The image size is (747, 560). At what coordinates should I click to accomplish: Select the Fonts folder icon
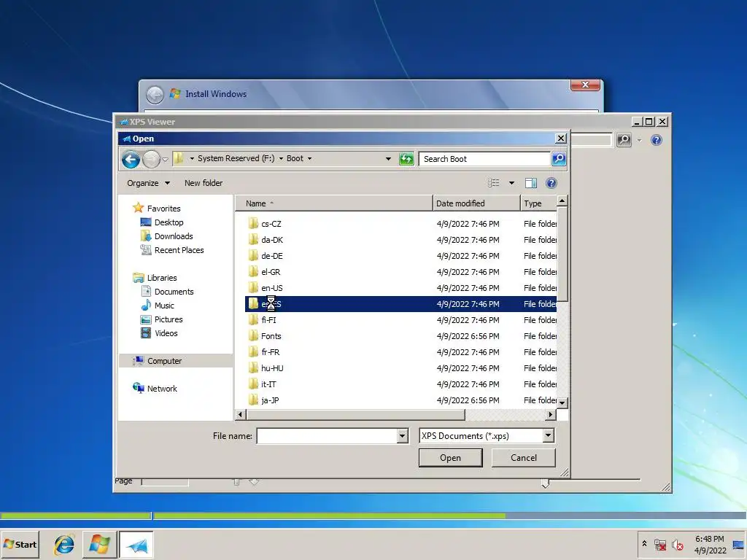[x=253, y=335]
